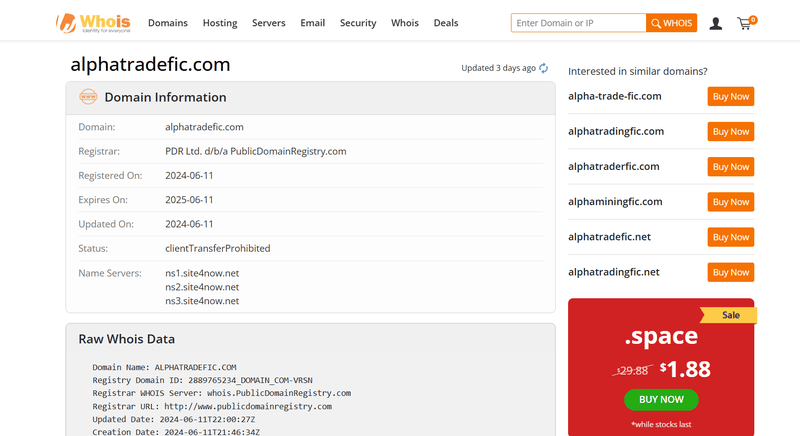Click Interested in similar domains? heading
Viewport: 800px width, 436px height.
click(x=638, y=71)
